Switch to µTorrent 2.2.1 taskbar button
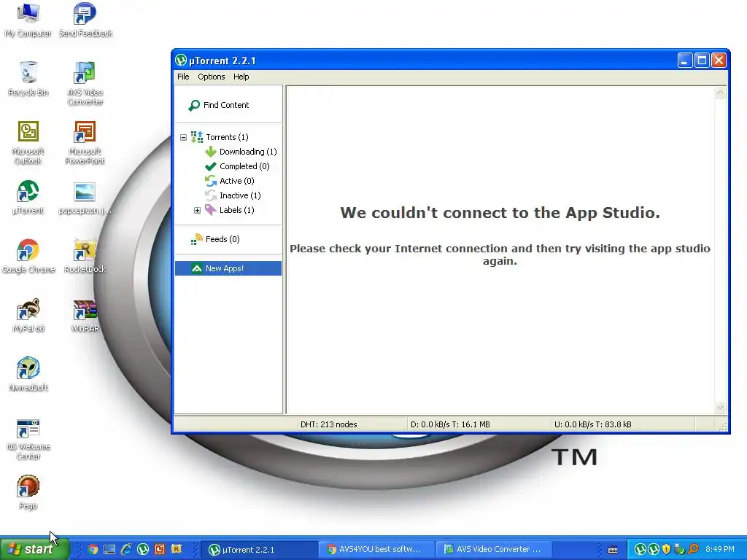Screen dimensions: 747x560 [x=260, y=550]
